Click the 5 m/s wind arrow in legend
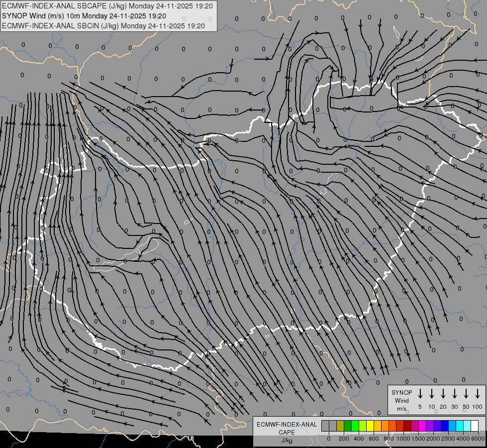The height and width of the screenshot is (448, 487). pos(420,394)
